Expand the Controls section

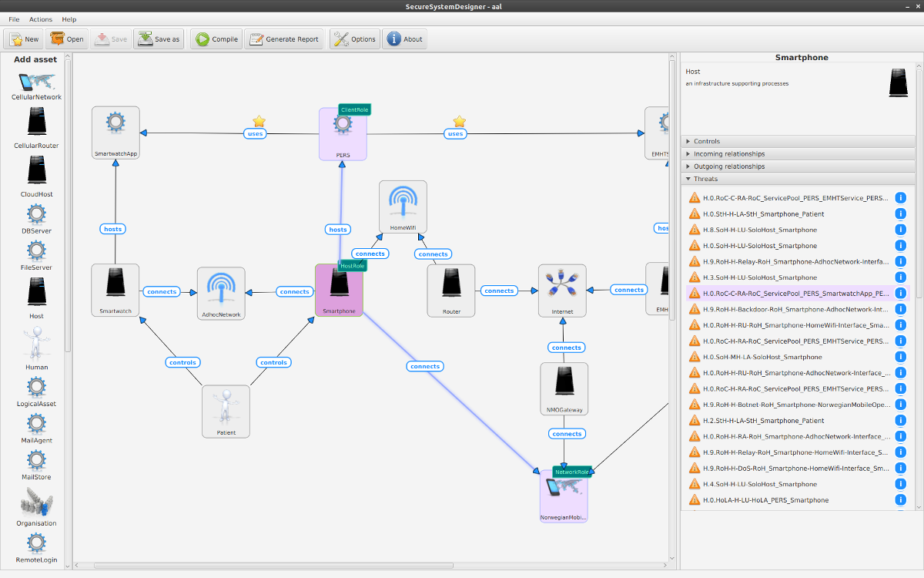coord(798,142)
